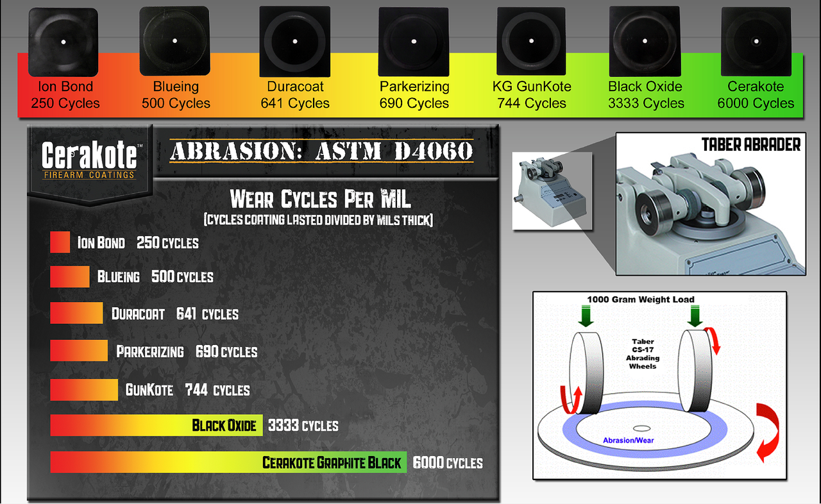Click "Black Oxide" name under its sample thumbnail
Viewport: 821px width, 504px height.
[645, 87]
